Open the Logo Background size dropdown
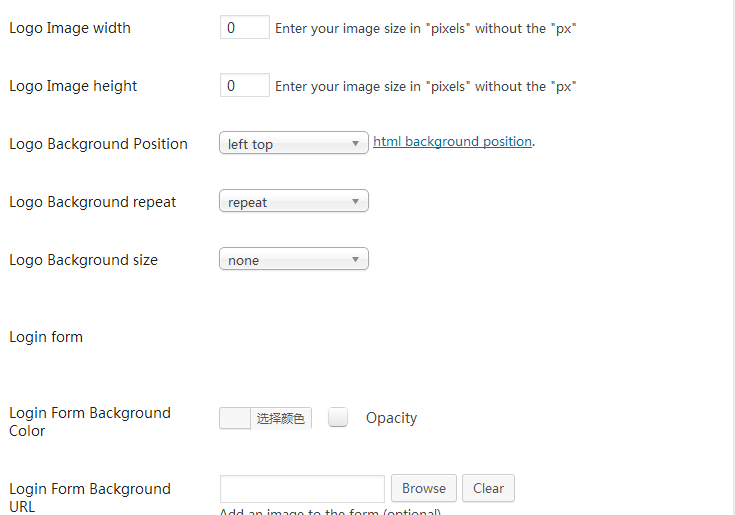 pyautogui.click(x=293, y=260)
